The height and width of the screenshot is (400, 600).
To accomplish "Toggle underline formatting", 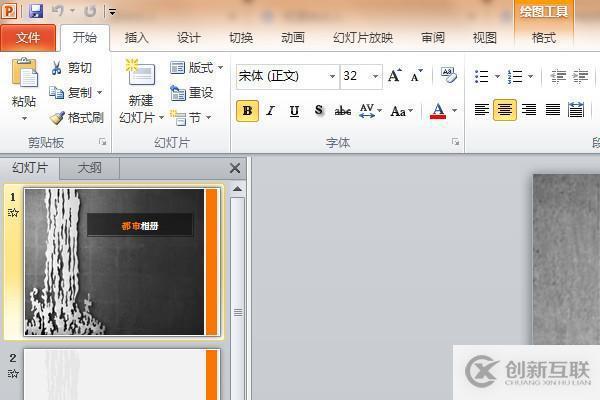I will point(294,111).
